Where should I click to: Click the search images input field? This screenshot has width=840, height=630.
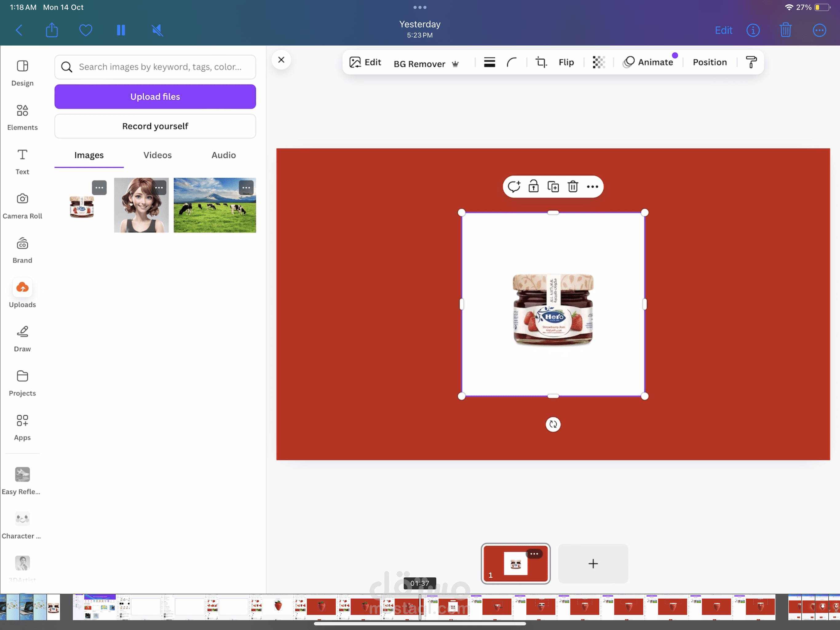click(x=160, y=67)
